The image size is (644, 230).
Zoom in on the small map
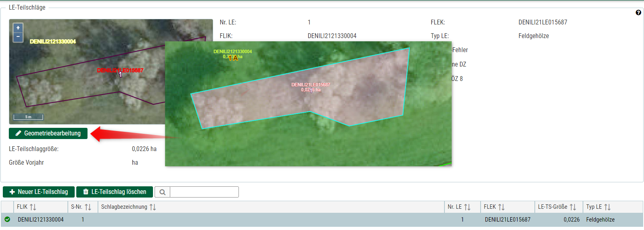pos(18,28)
